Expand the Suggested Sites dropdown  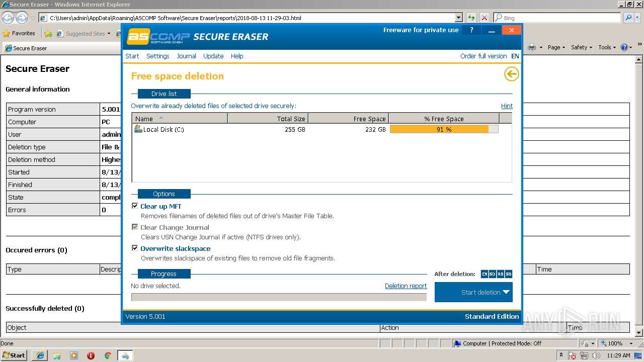point(109,34)
